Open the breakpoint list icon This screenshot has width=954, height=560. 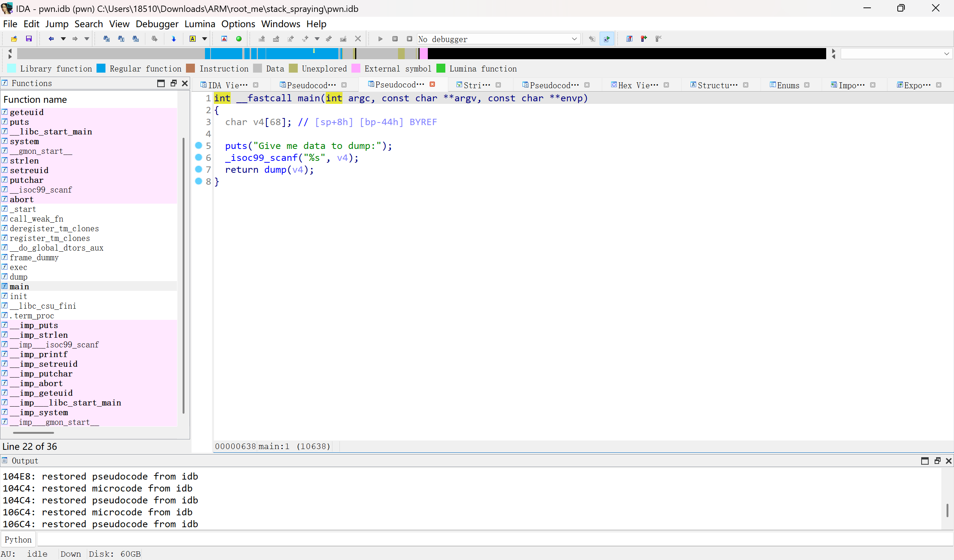pyautogui.click(x=629, y=39)
